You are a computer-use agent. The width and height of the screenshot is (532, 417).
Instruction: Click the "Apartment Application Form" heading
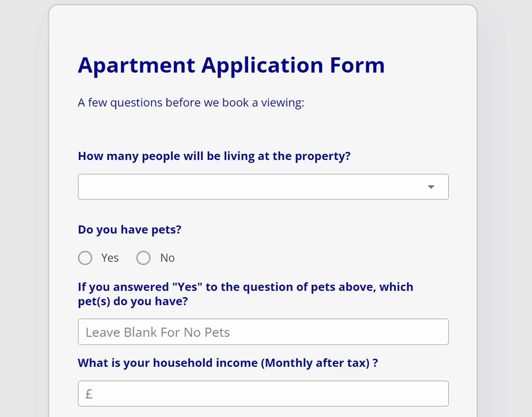(231, 65)
